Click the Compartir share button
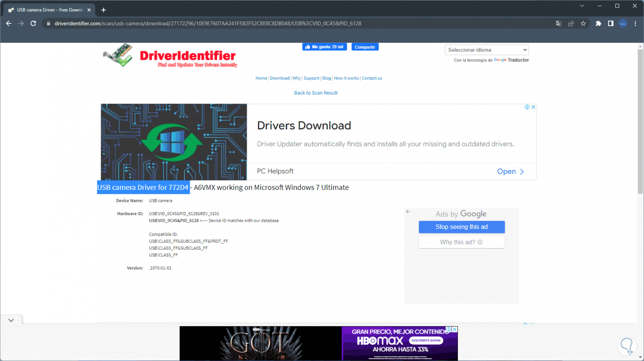 click(365, 47)
